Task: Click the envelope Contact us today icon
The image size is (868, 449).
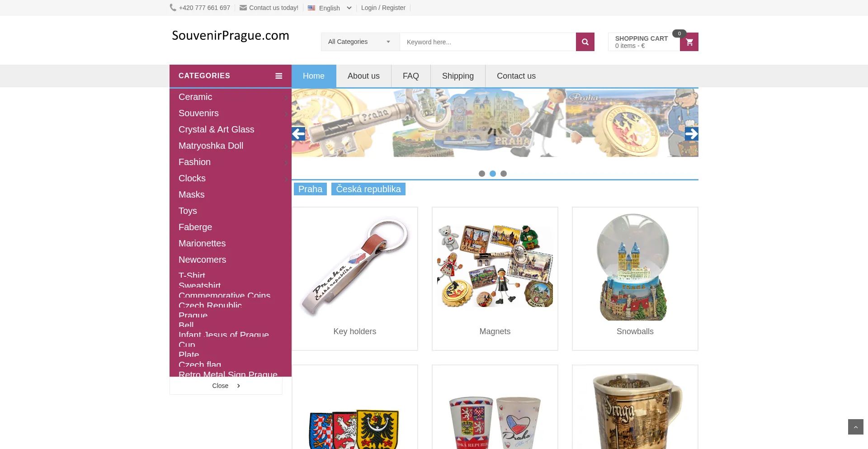Action: tap(243, 8)
